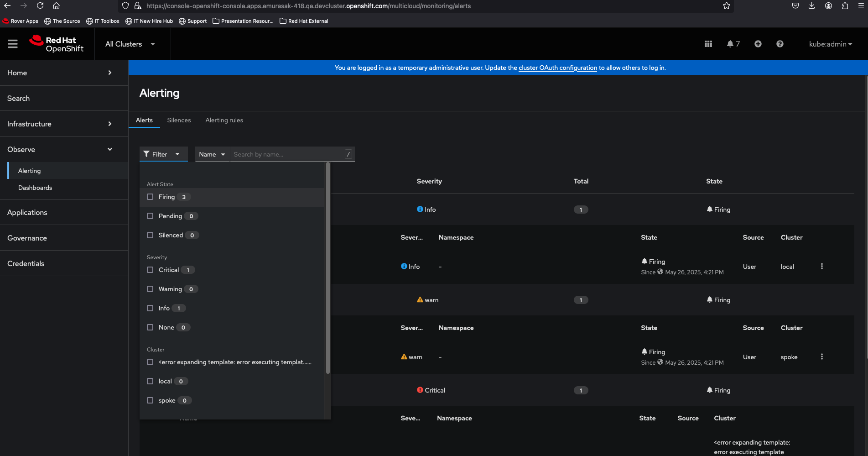This screenshot has width=868, height=456.
Task: Click the slash shortcut hint in search
Action: click(348, 154)
